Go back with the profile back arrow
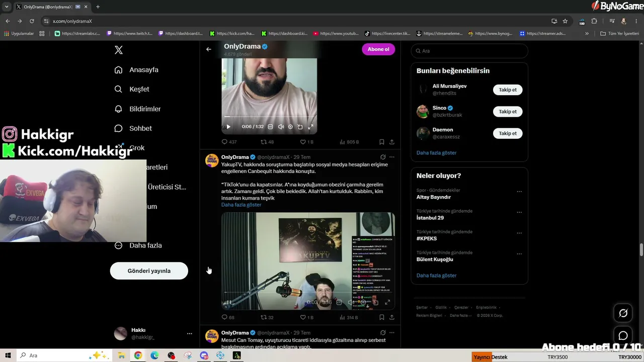 pos(209,49)
